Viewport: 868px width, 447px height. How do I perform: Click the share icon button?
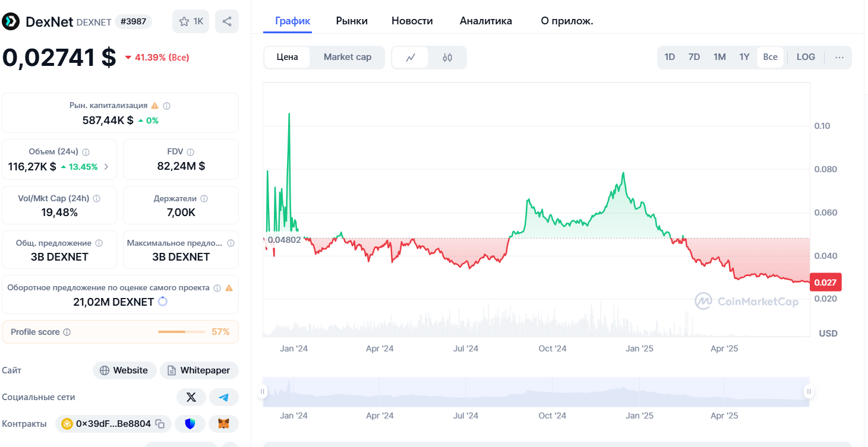(227, 22)
